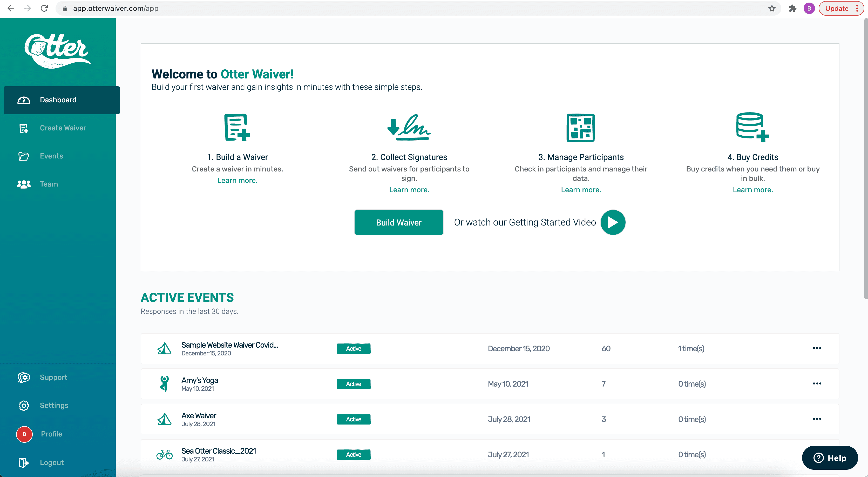868x477 pixels.
Task: Click Learn more under Collect Signatures
Action: coord(409,190)
